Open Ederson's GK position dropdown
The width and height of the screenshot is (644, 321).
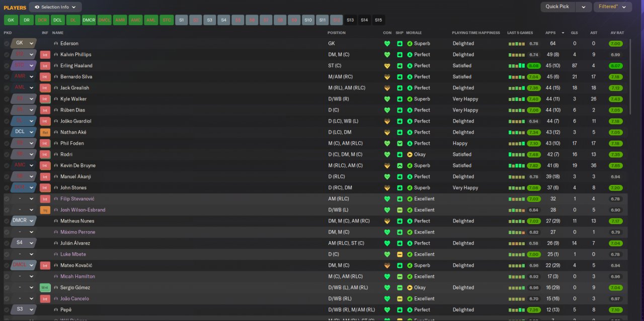(24, 44)
